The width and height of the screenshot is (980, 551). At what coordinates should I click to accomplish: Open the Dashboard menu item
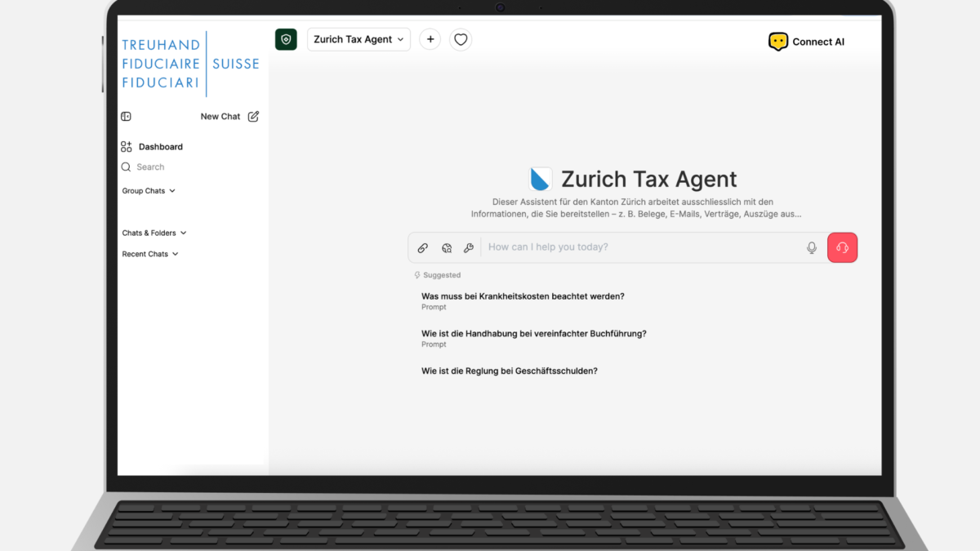(x=160, y=147)
